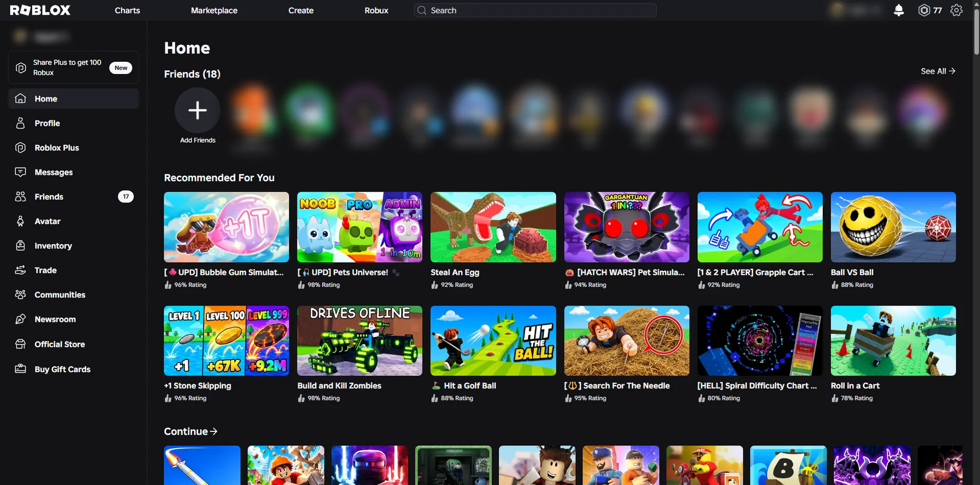Open Build and Kill Zombies thumbnail
The image size is (980, 485).
pos(360,341)
